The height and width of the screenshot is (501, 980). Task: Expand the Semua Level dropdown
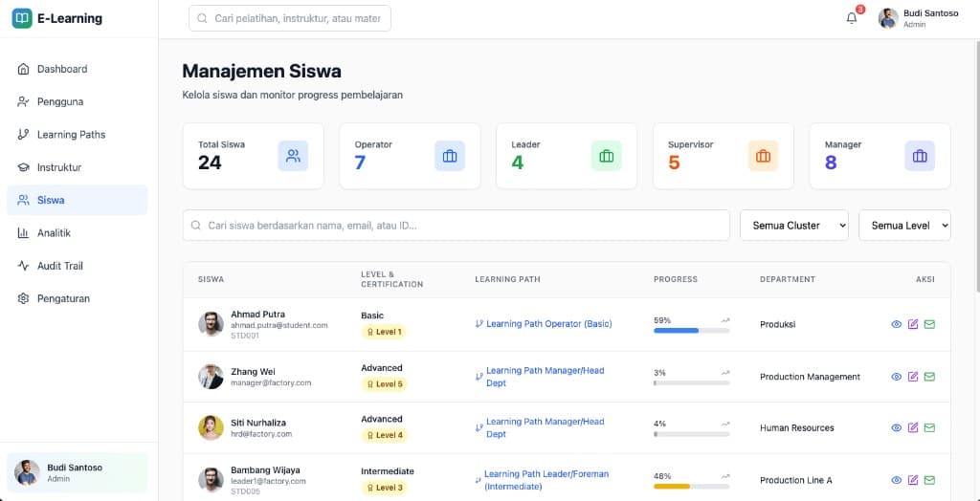click(904, 226)
